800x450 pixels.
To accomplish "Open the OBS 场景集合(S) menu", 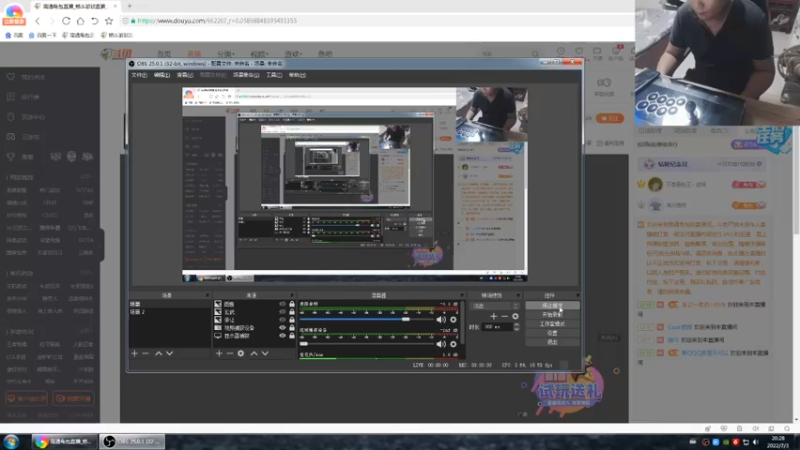I will tap(246, 75).
